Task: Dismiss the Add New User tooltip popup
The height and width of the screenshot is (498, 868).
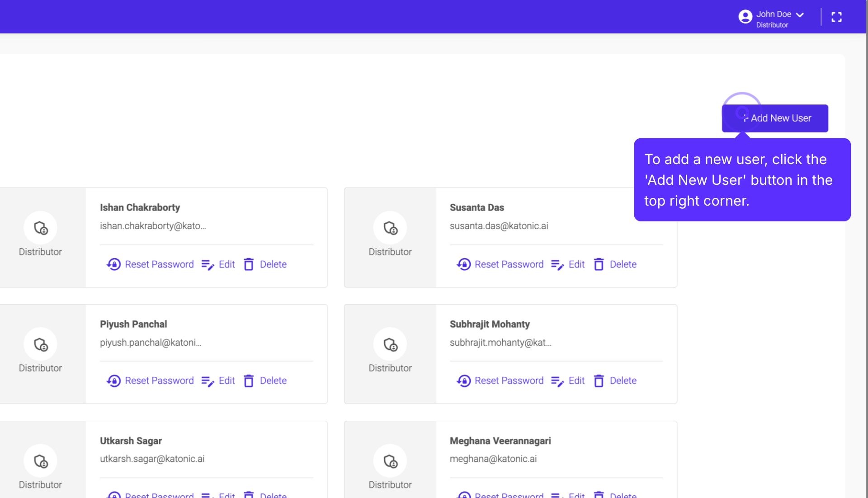Action: (742, 180)
